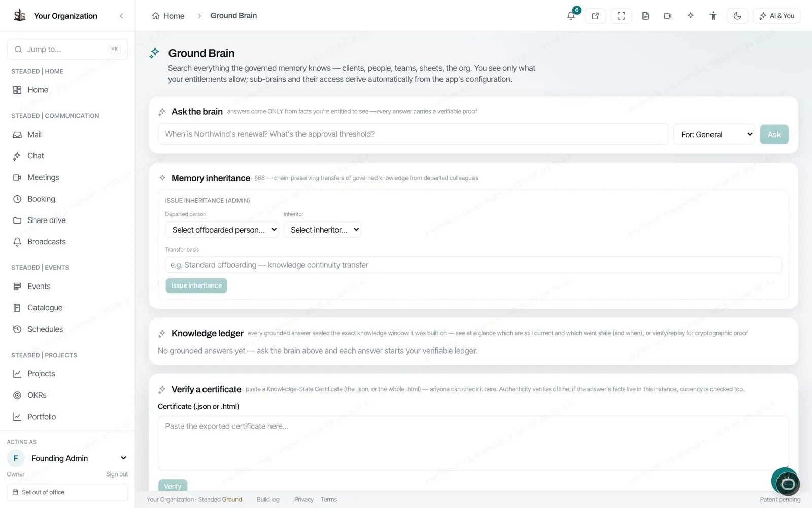
Task: Click the Issue inheritance button
Action: click(196, 285)
